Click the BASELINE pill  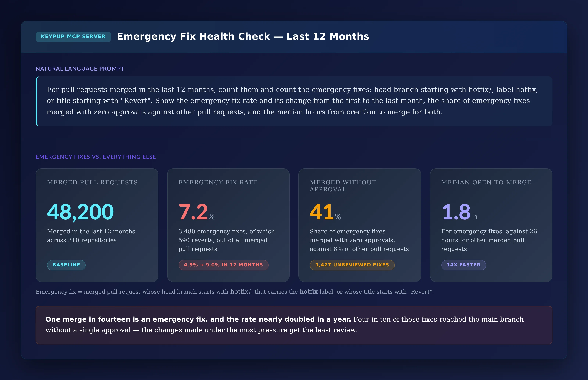pos(66,265)
